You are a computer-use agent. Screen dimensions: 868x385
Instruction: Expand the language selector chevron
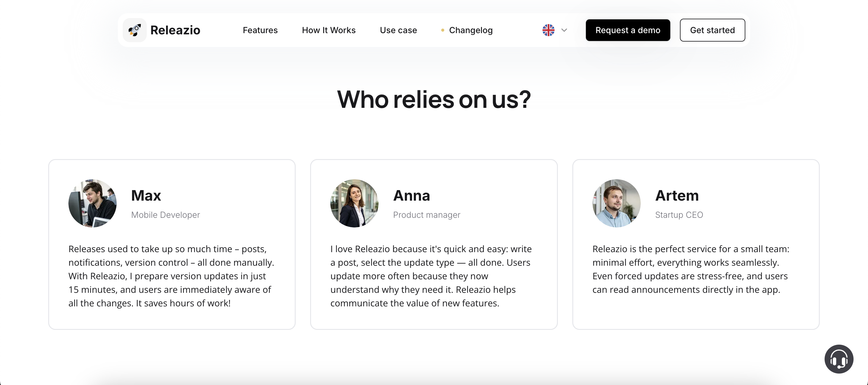(564, 30)
